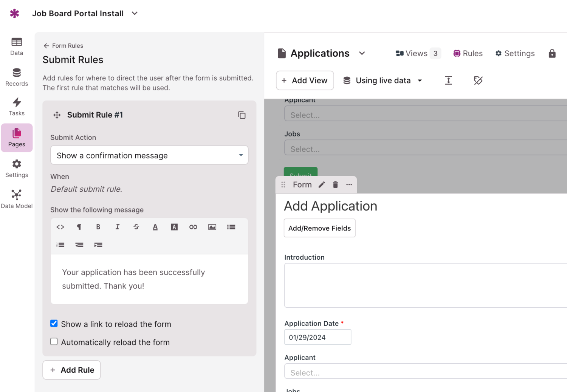567x392 pixels.
Task: Insert an image into the message
Action: 212,227
